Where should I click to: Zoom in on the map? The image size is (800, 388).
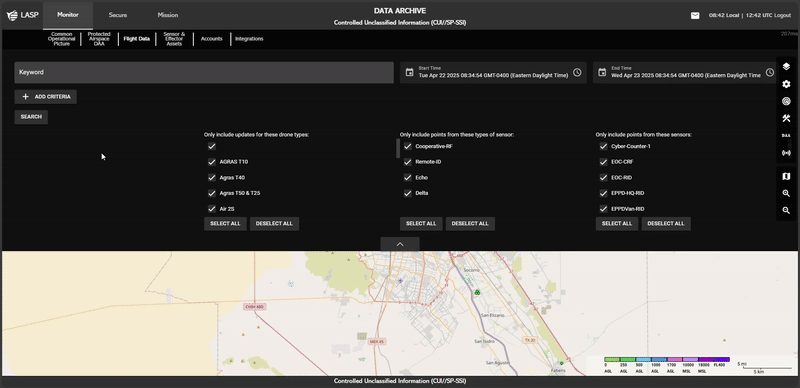(786, 193)
